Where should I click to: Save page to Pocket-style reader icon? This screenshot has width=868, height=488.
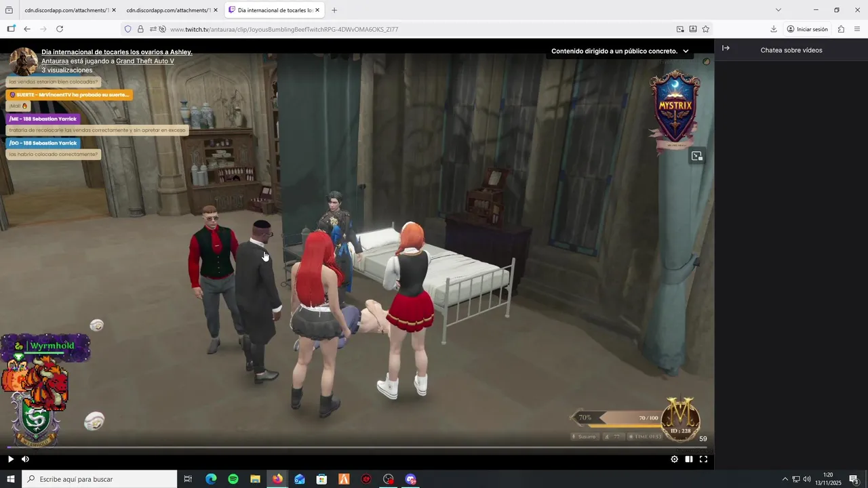coord(693,29)
